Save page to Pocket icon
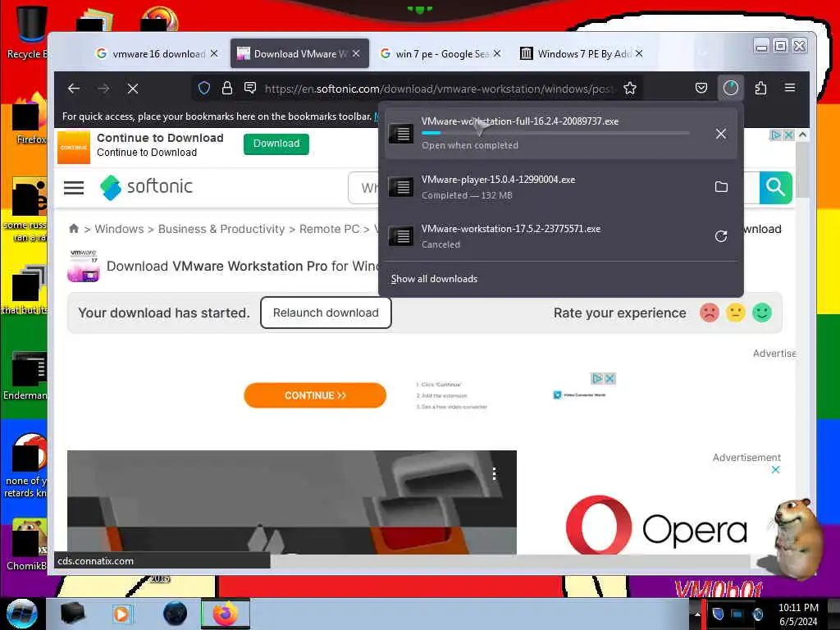This screenshot has height=630, width=840. 701,88
